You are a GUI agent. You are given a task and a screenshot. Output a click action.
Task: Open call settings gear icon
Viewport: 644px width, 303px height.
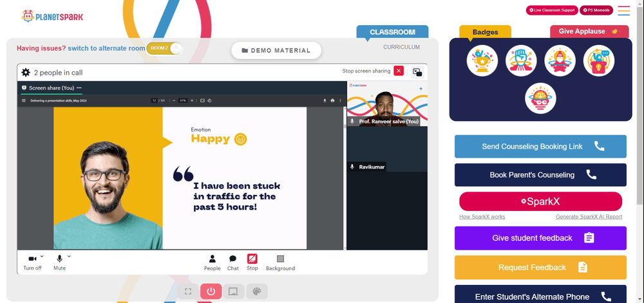click(26, 73)
